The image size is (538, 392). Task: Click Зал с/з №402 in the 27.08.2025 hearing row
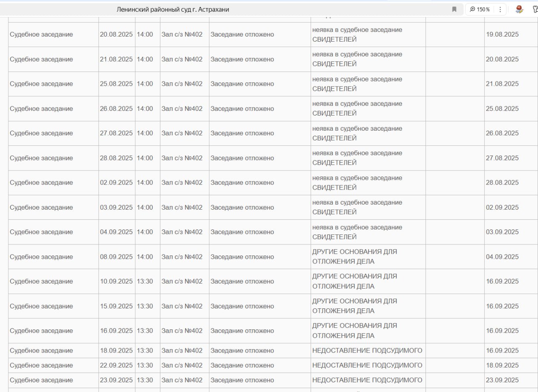pos(182,133)
